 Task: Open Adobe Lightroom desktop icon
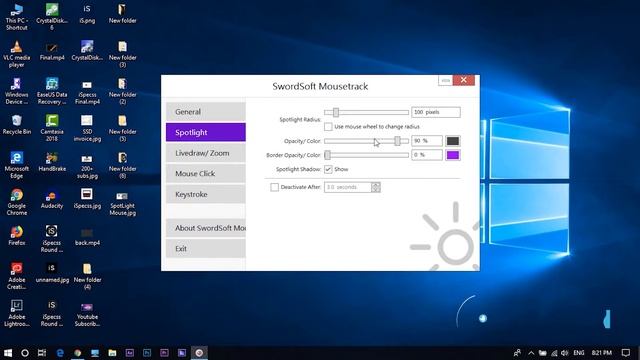click(x=16, y=313)
